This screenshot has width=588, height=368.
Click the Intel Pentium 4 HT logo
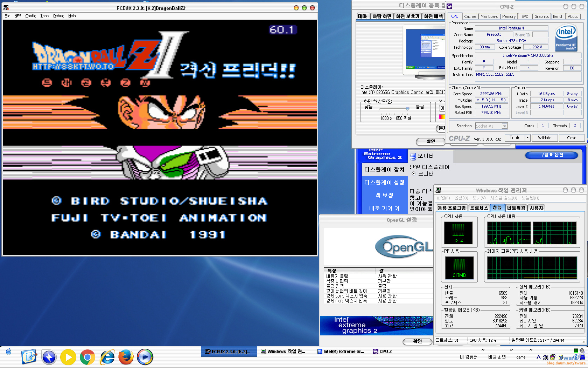pos(566,38)
